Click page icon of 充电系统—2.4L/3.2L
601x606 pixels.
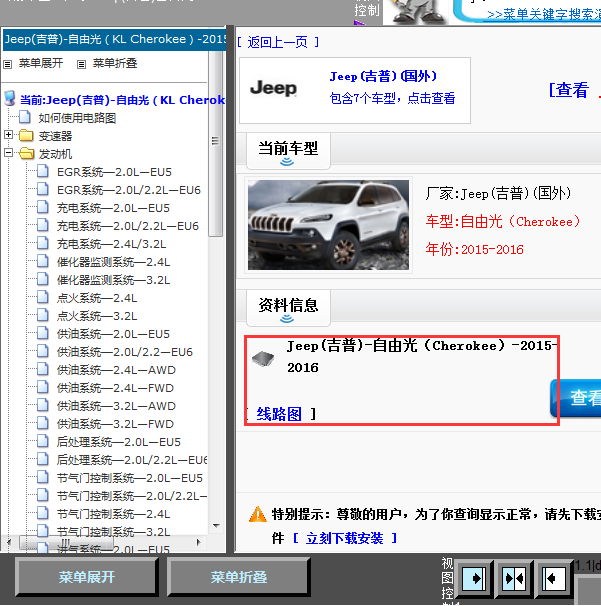(x=43, y=243)
